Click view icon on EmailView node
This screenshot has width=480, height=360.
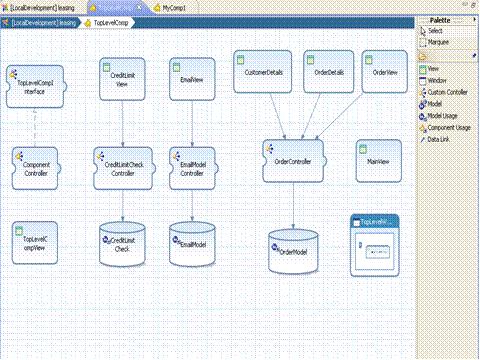176,67
